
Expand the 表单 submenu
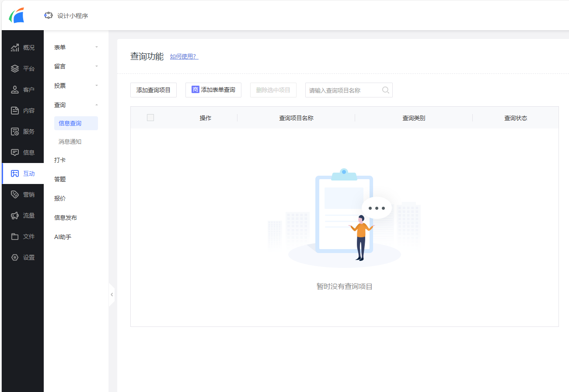point(97,47)
